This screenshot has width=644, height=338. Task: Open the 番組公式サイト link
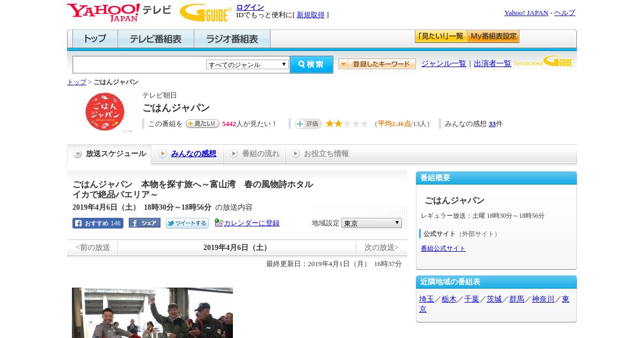pos(443,248)
